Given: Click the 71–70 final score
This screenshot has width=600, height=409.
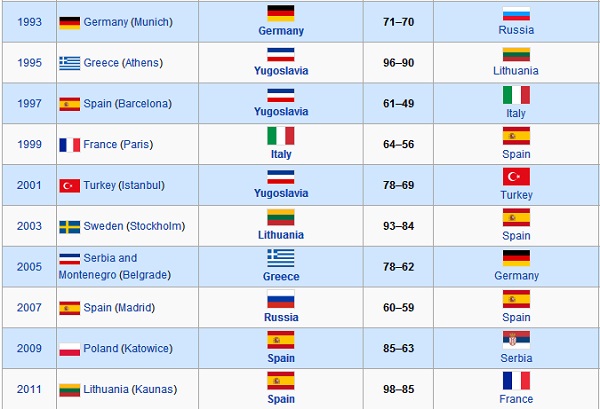Looking at the screenshot, I should tap(399, 22).
